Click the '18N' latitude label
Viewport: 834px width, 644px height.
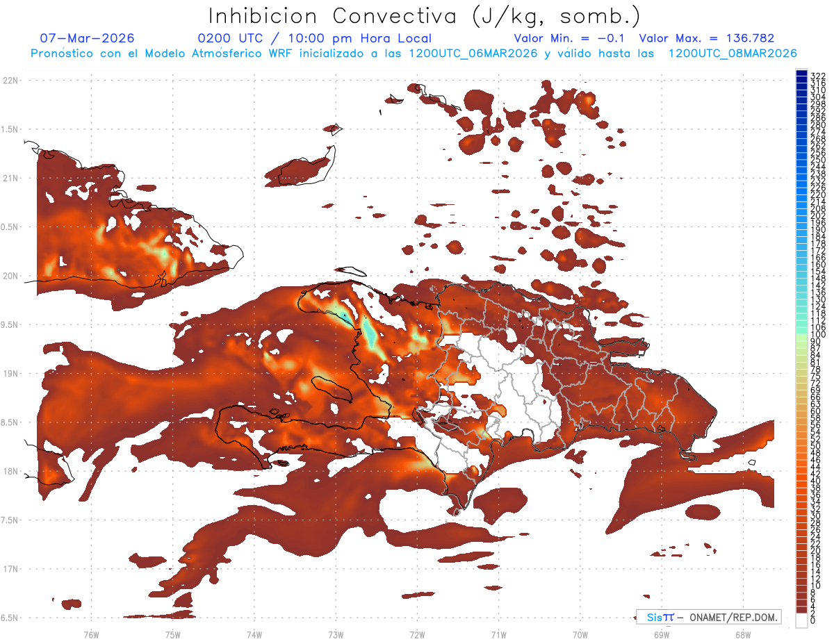pos(10,471)
